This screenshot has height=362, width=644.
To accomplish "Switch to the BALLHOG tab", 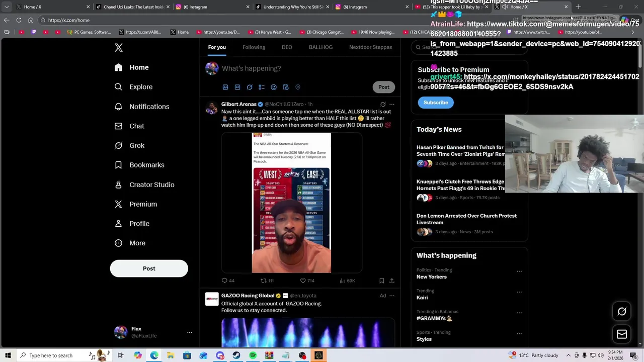I will (x=320, y=47).
